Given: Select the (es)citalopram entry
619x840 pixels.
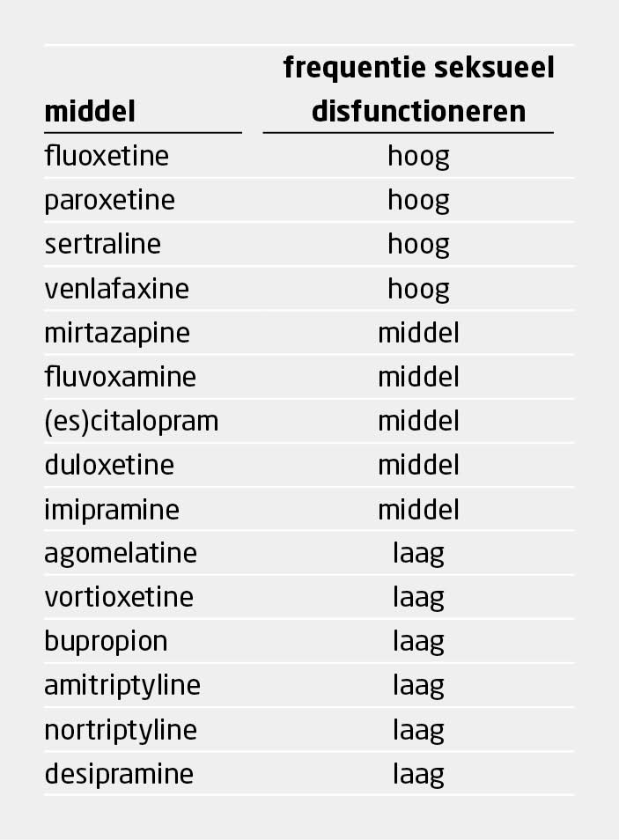Looking at the screenshot, I should tap(131, 421).
